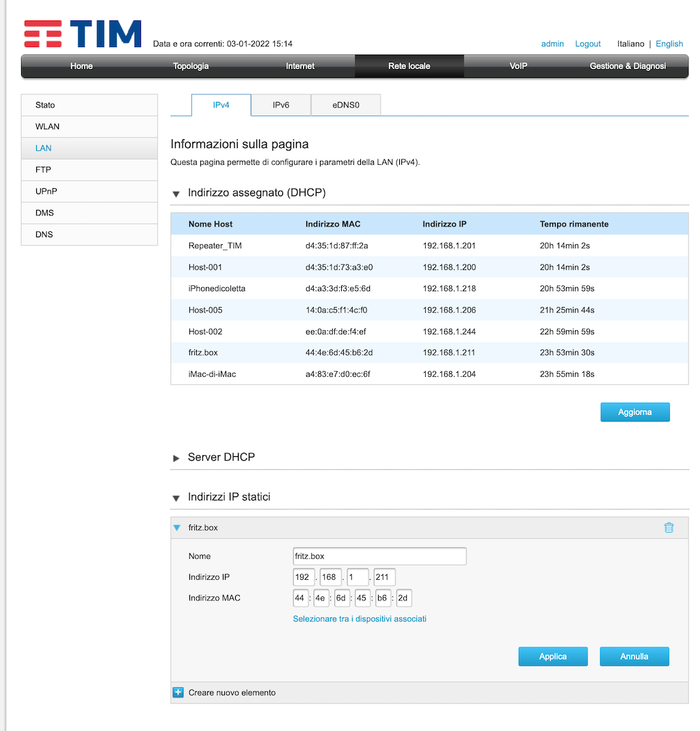
Task: Collapse the Indirizzo assegnato (DHCP) section
Action: click(176, 194)
